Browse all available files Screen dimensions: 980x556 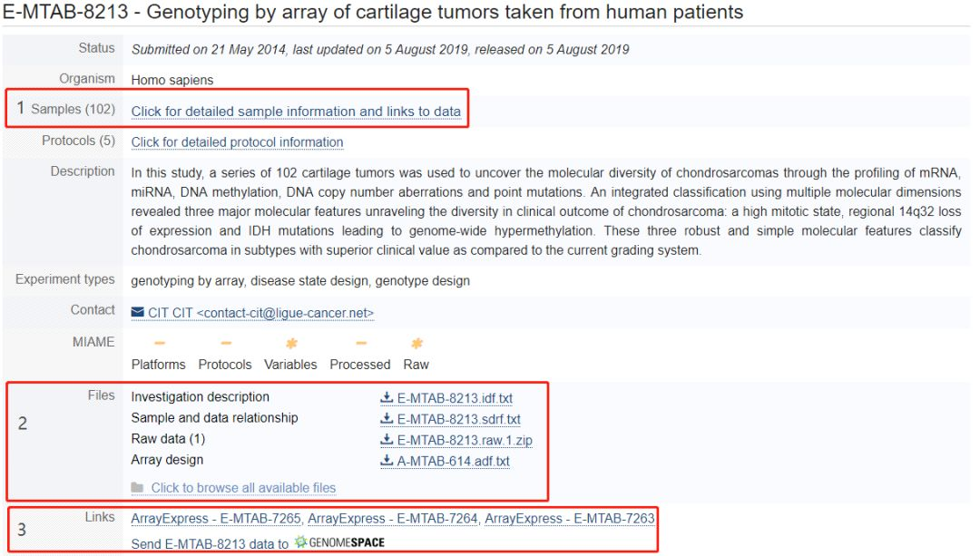(x=243, y=488)
